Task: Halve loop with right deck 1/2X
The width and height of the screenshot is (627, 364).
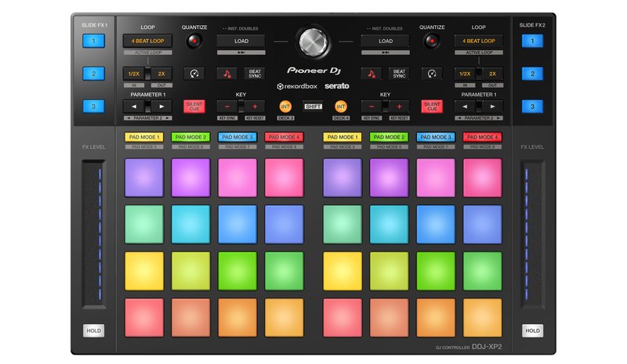Action: (x=465, y=74)
